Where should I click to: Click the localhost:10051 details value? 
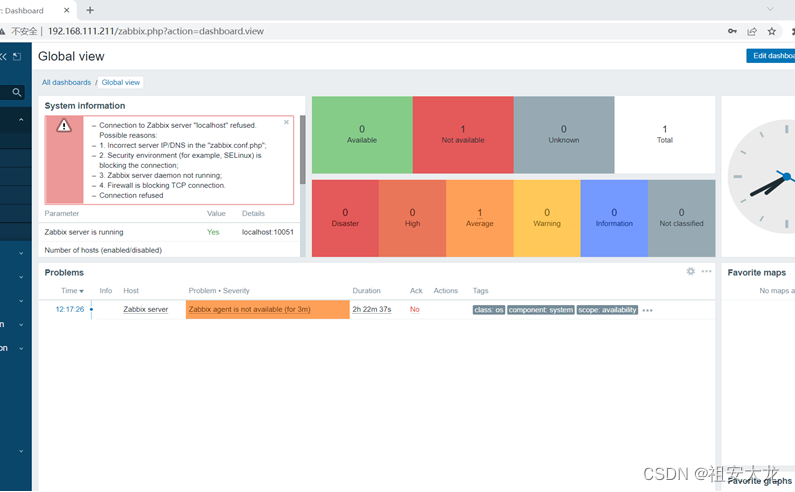click(x=268, y=232)
